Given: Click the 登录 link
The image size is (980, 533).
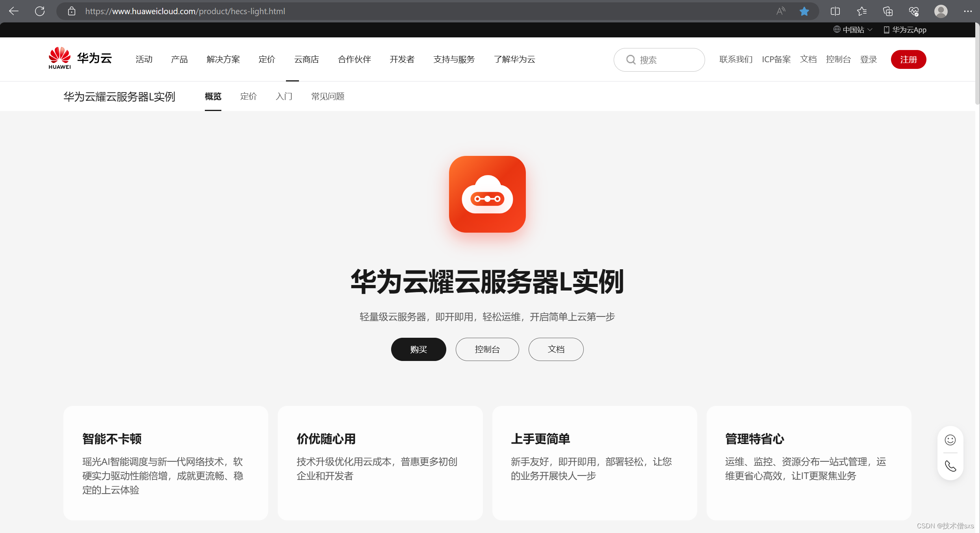Looking at the screenshot, I should 869,59.
